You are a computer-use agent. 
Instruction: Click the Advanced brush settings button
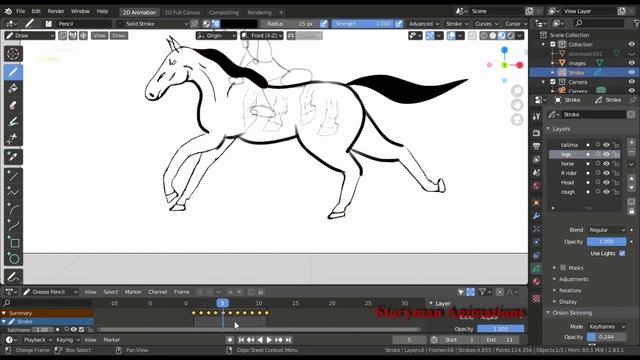(424, 24)
